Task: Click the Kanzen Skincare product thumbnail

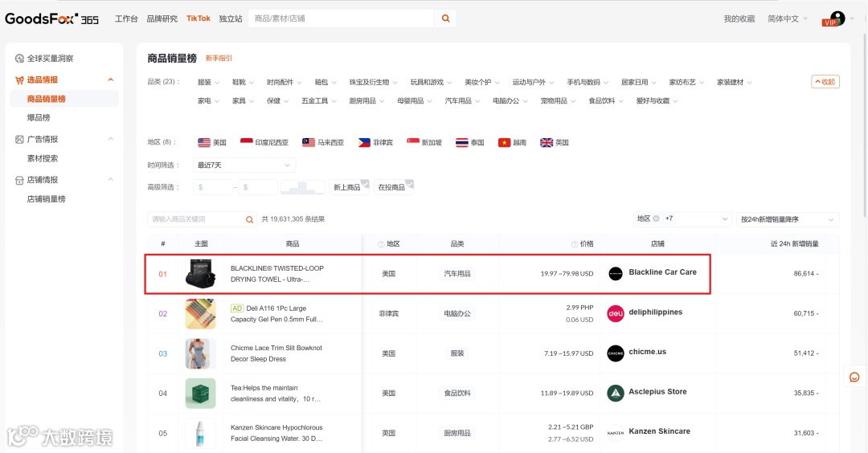Action: [x=200, y=433]
